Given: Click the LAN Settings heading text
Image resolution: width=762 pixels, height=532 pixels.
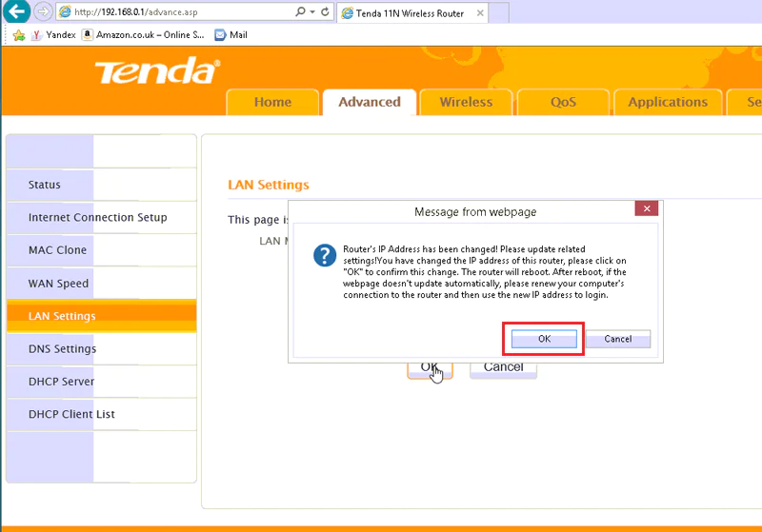Looking at the screenshot, I should pos(269,185).
